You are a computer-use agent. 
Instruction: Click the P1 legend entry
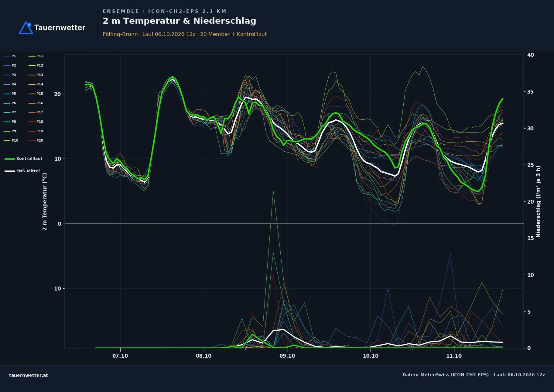tap(10, 56)
